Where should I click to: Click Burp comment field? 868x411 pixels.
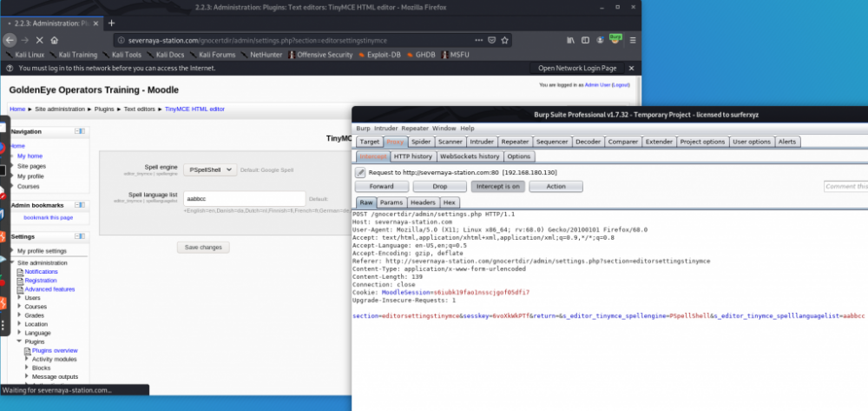coord(845,187)
